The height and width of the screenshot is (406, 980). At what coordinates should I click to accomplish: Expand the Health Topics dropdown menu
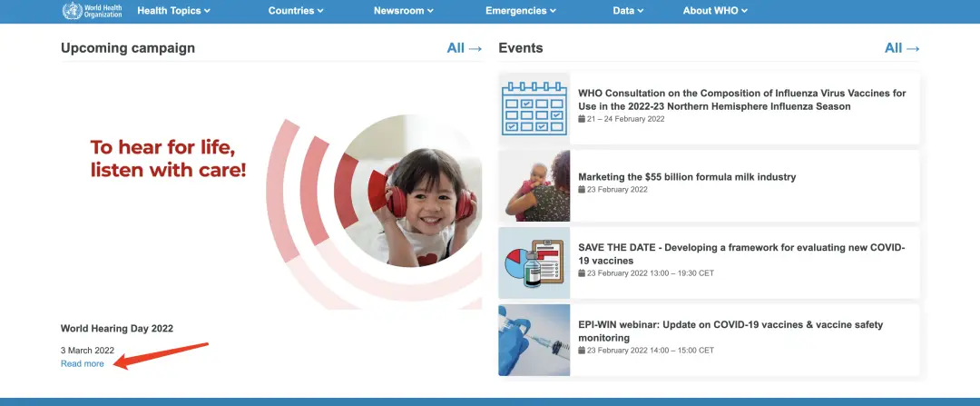click(x=173, y=11)
